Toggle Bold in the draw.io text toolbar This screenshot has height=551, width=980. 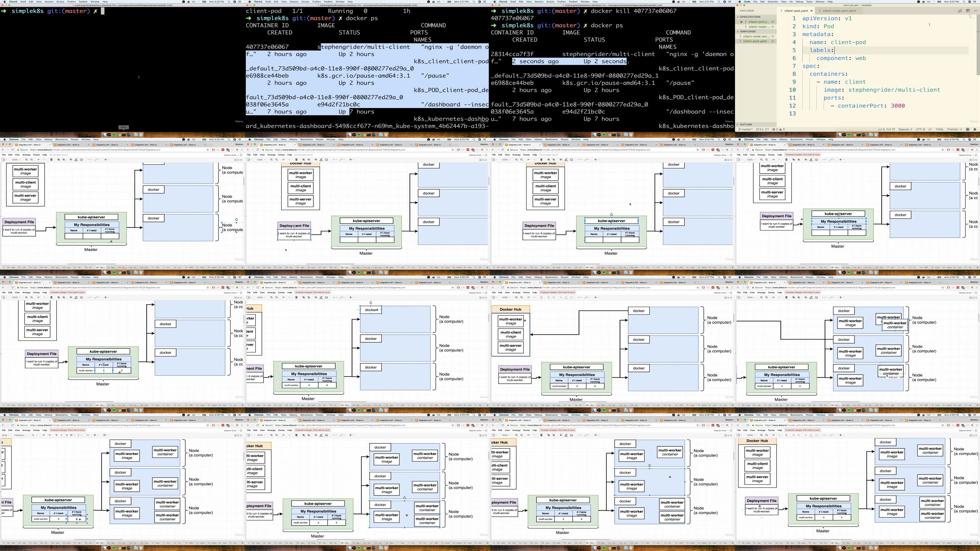pos(57,435)
